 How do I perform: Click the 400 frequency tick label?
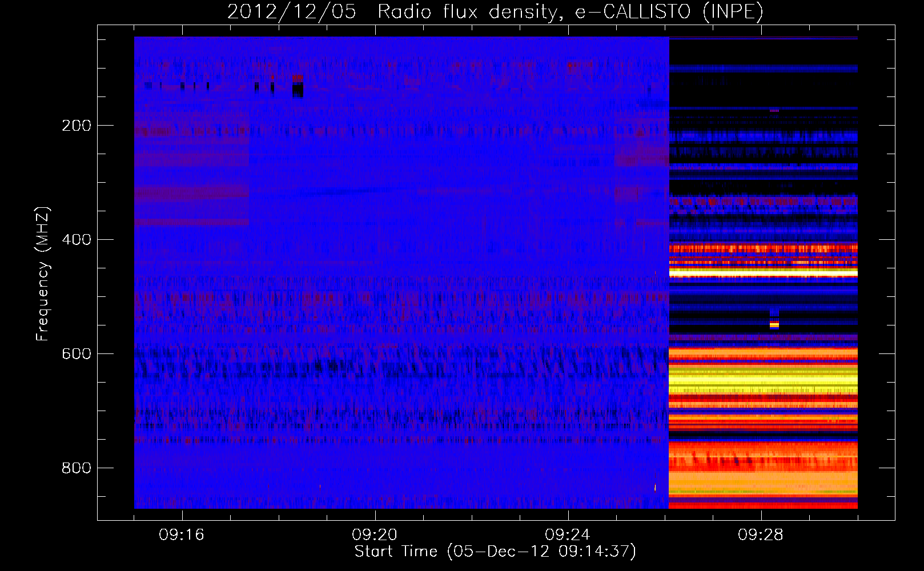[77, 239]
